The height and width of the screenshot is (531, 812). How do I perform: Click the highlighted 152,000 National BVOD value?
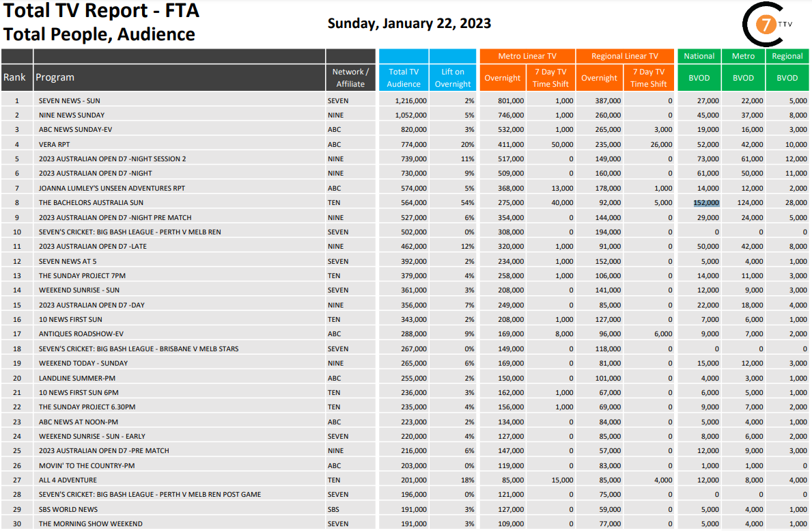coord(706,203)
